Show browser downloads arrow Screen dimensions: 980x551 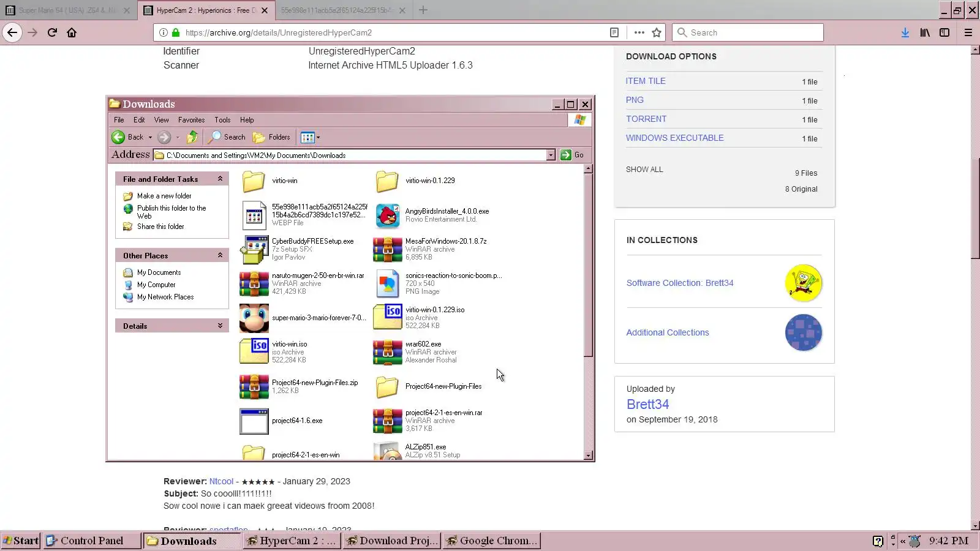coord(905,32)
